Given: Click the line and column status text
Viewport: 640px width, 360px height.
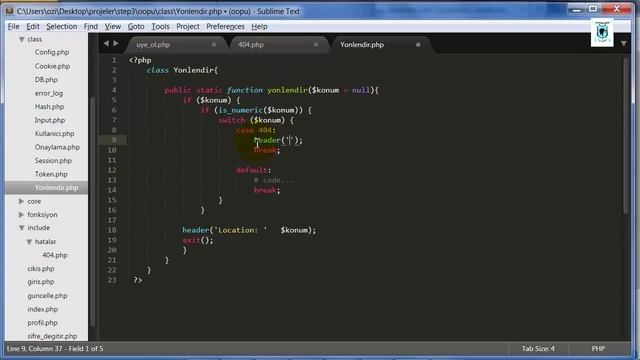Looking at the screenshot, I should (x=55, y=349).
